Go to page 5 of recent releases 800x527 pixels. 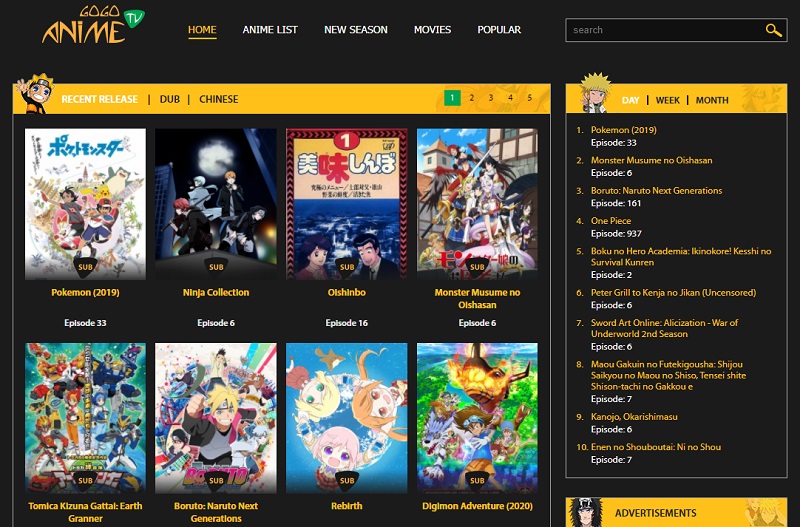click(x=530, y=97)
